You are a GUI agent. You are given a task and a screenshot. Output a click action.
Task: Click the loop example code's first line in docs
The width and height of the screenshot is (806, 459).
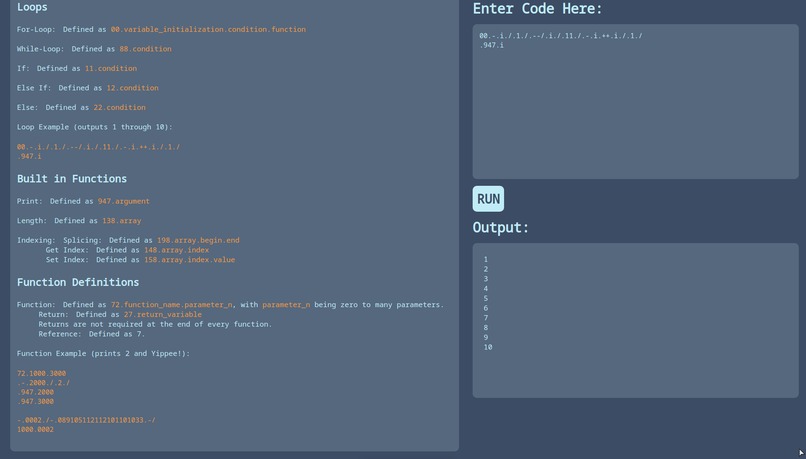pos(99,147)
